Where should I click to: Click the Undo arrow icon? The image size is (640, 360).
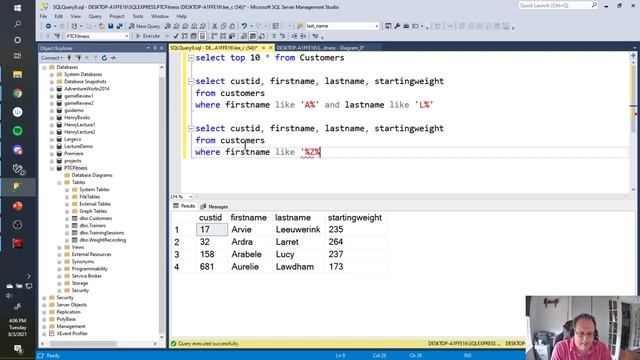coord(244,26)
